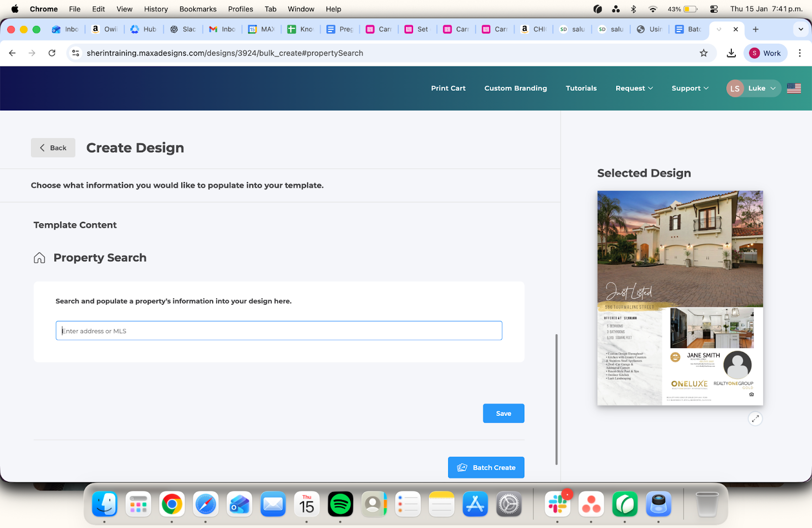
Task: Click the Selected Design flyer thumbnail
Action: pyautogui.click(x=680, y=298)
